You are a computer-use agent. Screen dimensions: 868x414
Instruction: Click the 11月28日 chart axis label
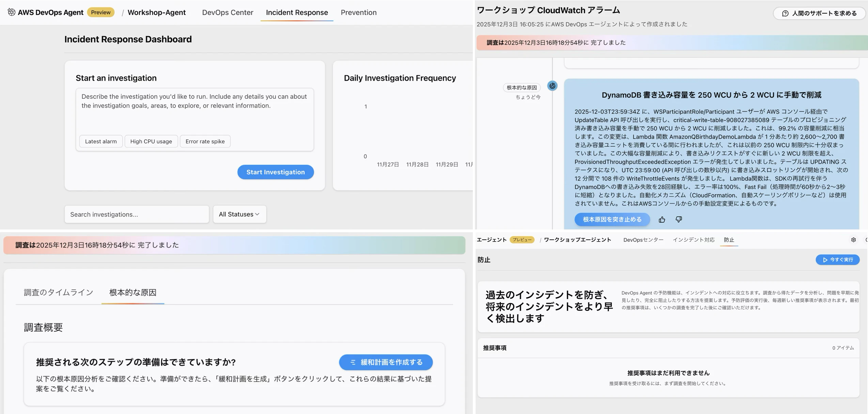(x=417, y=164)
